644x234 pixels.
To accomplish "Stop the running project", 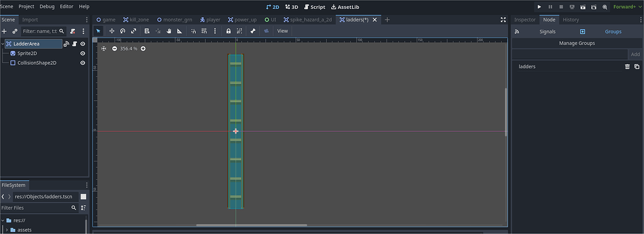I will (561, 7).
